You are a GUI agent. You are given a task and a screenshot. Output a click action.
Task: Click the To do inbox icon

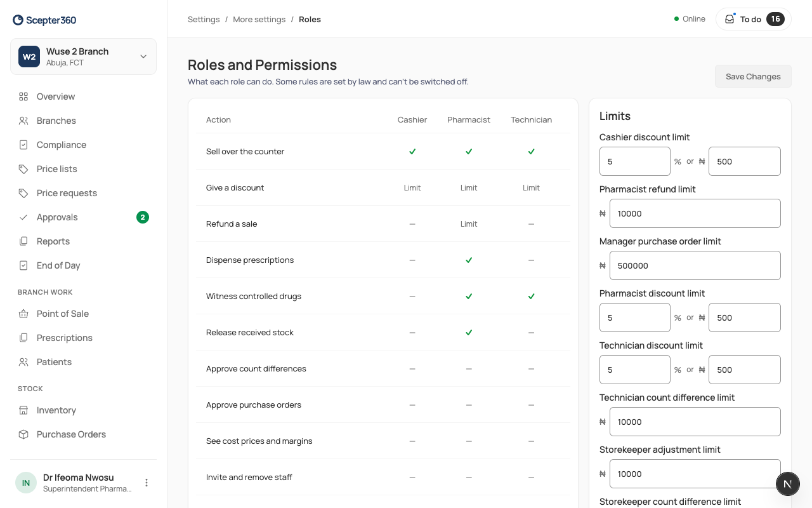[730, 19]
